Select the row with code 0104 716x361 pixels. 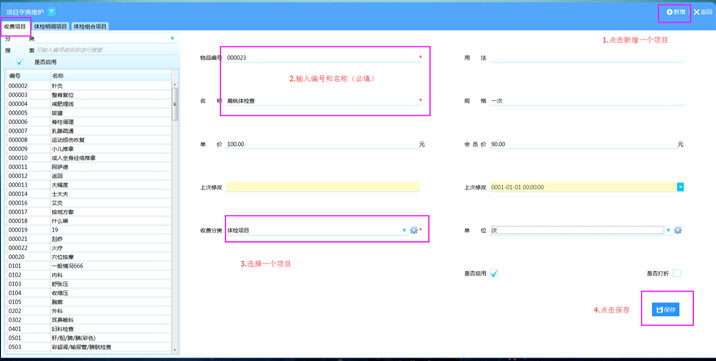[89, 293]
